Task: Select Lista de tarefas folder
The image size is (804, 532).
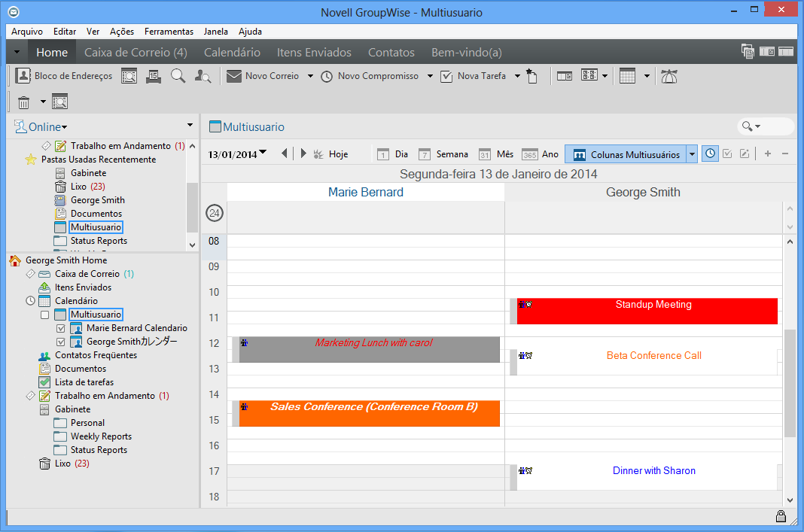Action: point(84,382)
